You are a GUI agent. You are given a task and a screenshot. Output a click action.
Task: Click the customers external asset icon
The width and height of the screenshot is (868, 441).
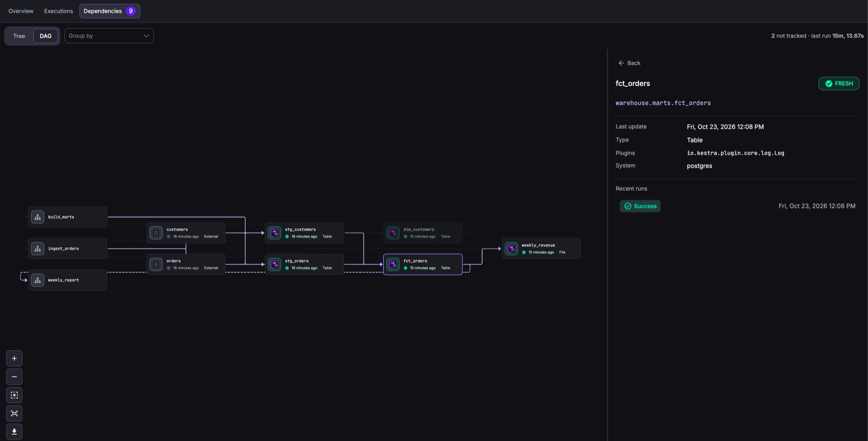click(x=156, y=233)
